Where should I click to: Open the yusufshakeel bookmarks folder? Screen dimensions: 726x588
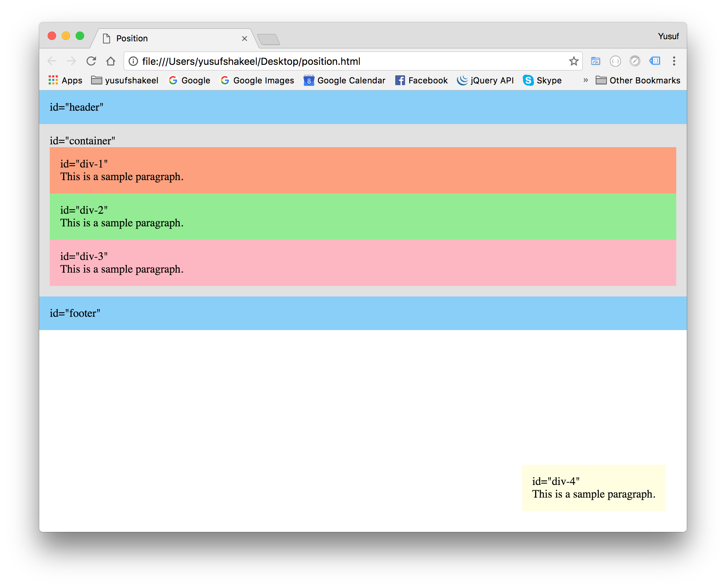[x=125, y=81]
